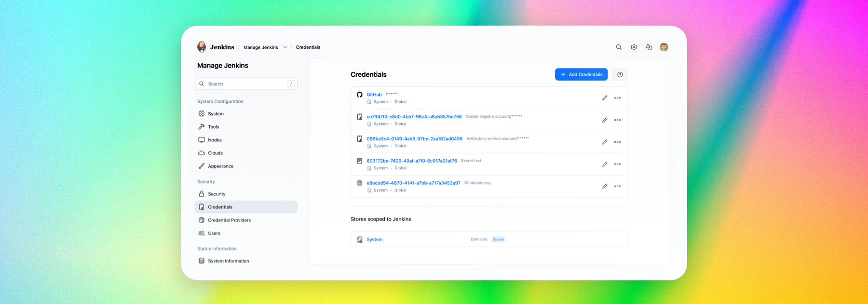Click the "Docker registry account/******" description
Viewport: 868px width, 304px height.
[494, 116]
